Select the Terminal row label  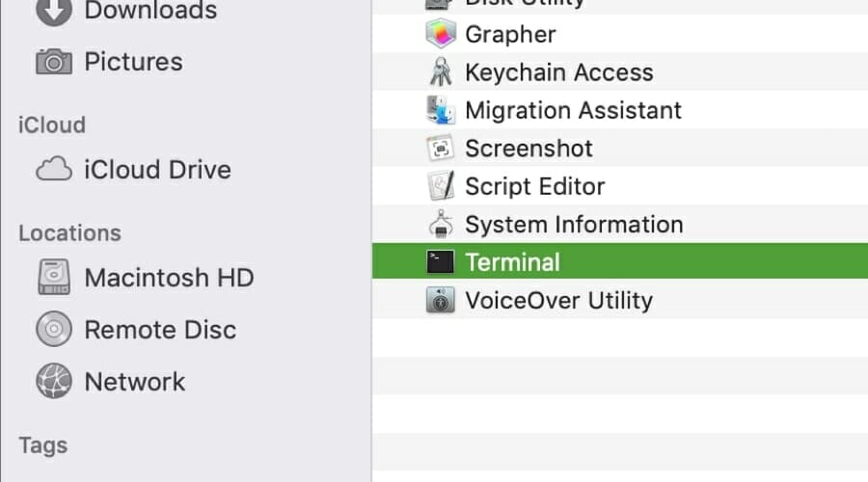tap(512, 262)
